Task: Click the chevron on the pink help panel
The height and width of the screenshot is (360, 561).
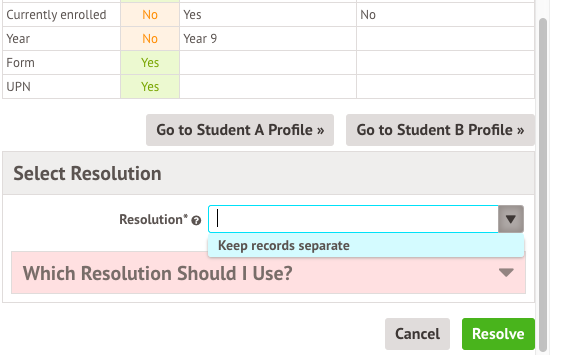Action: pyautogui.click(x=506, y=273)
